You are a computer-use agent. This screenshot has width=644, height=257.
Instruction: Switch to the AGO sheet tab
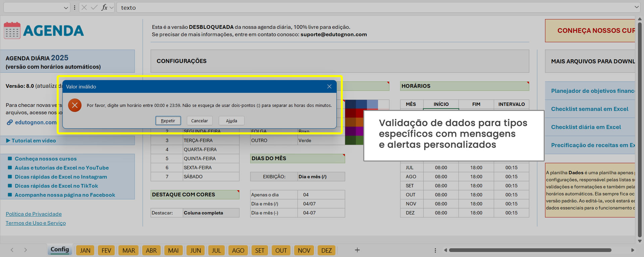(x=238, y=250)
